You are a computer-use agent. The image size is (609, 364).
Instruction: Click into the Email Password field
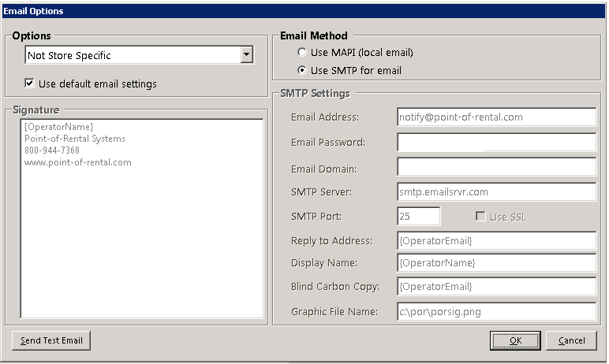496,142
